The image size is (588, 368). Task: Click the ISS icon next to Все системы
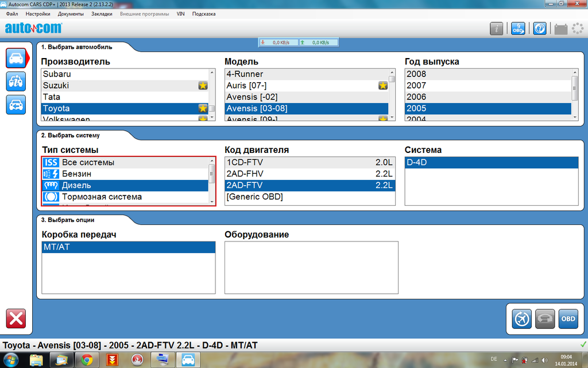(x=51, y=163)
